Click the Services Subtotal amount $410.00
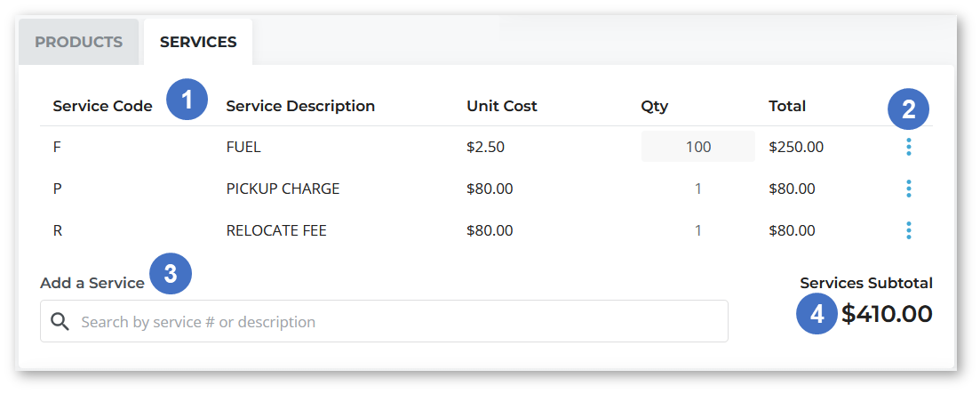The height and width of the screenshot is (394, 980). pyautogui.click(x=887, y=314)
